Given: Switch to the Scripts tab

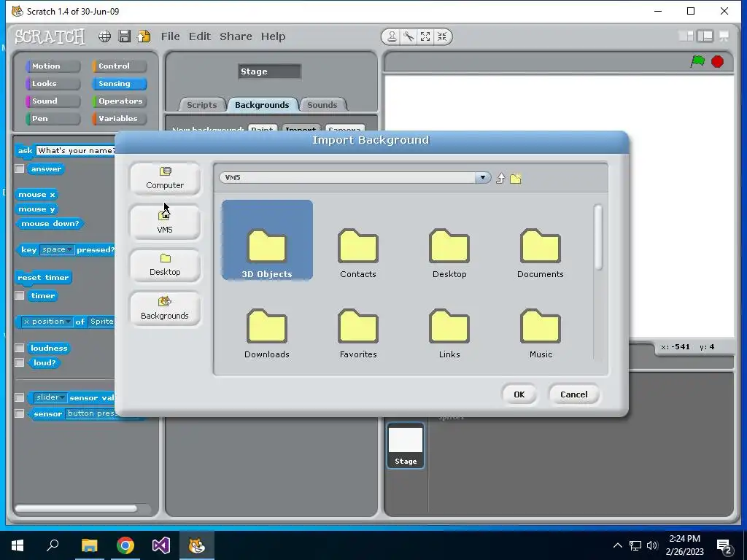Looking at the screenshot, I should [x=201, y=105].
